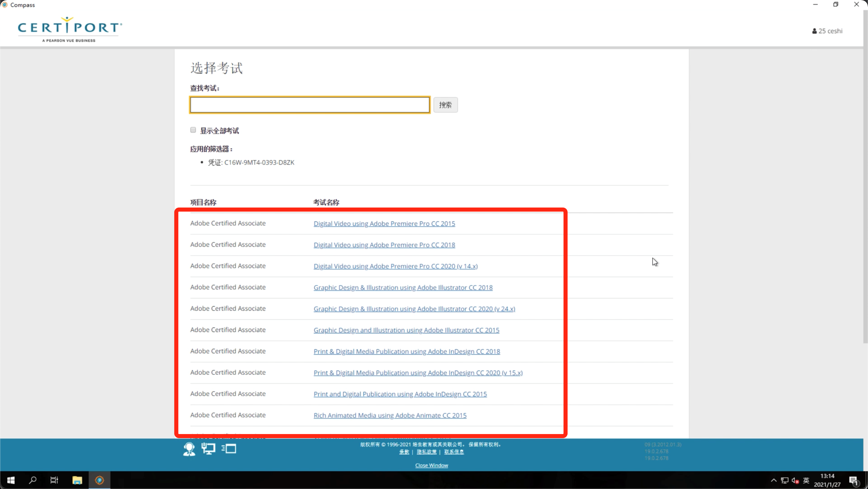The height and width of the screenshot is (489, 868).
Task: Open Digital Video using Premiere Pro CC 2018
Action: pyautogui.click(x=384, y=245)
